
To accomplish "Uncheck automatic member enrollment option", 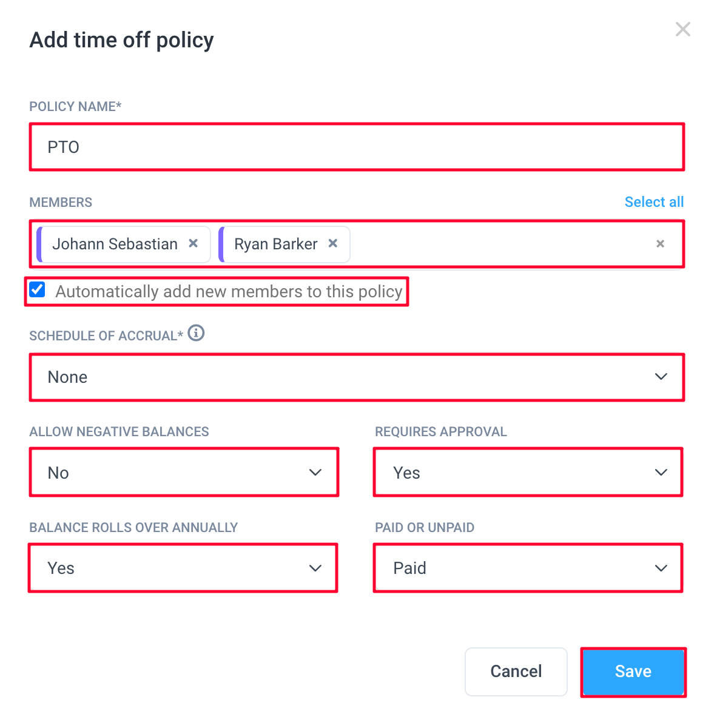I will (37, 289).
